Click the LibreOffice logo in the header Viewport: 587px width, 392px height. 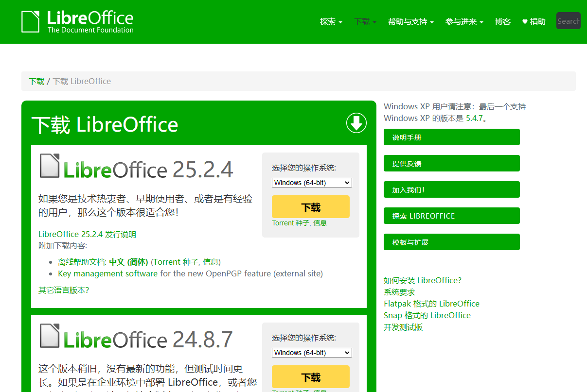click(x=77, y=22)
